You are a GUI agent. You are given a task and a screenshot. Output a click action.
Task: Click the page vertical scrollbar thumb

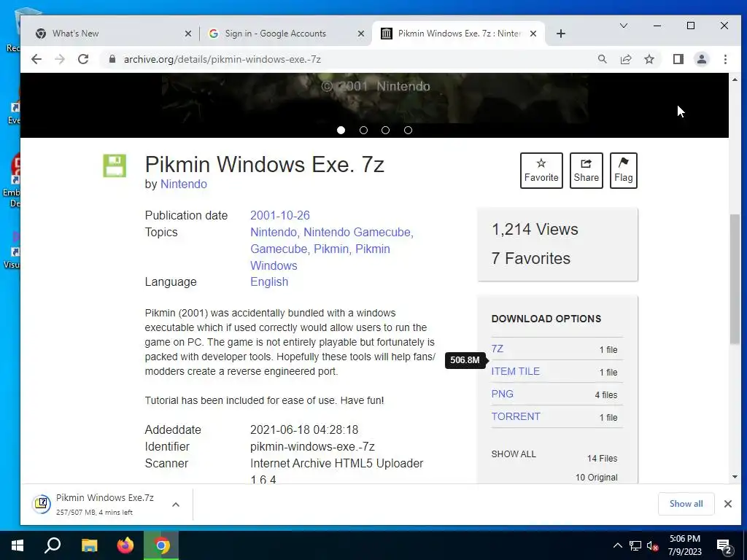point(735,279)
